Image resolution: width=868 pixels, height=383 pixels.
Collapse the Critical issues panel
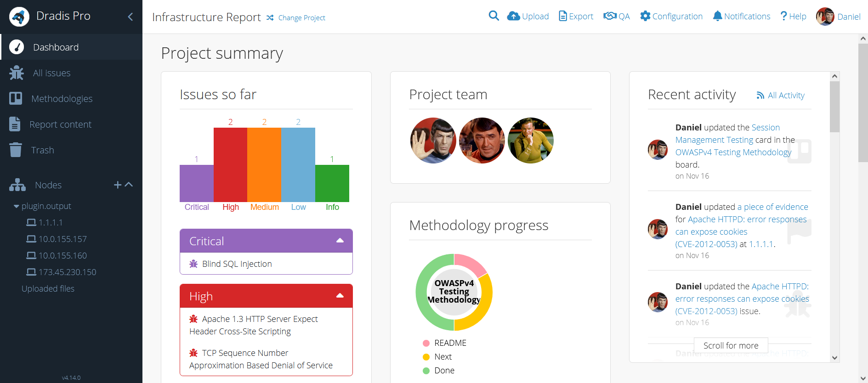coord(340,241)
